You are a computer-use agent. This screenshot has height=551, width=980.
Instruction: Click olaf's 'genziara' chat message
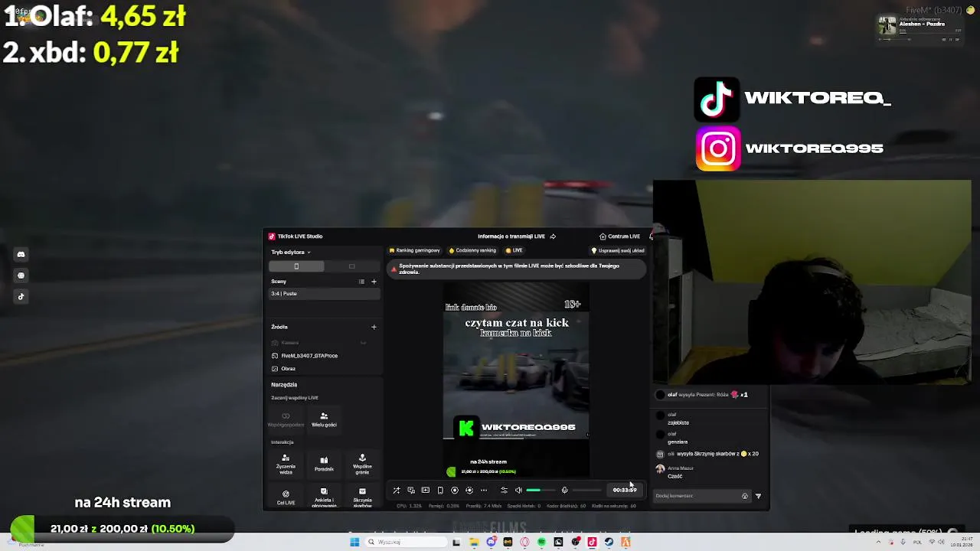pyautogui.click(x=678, y=442)
